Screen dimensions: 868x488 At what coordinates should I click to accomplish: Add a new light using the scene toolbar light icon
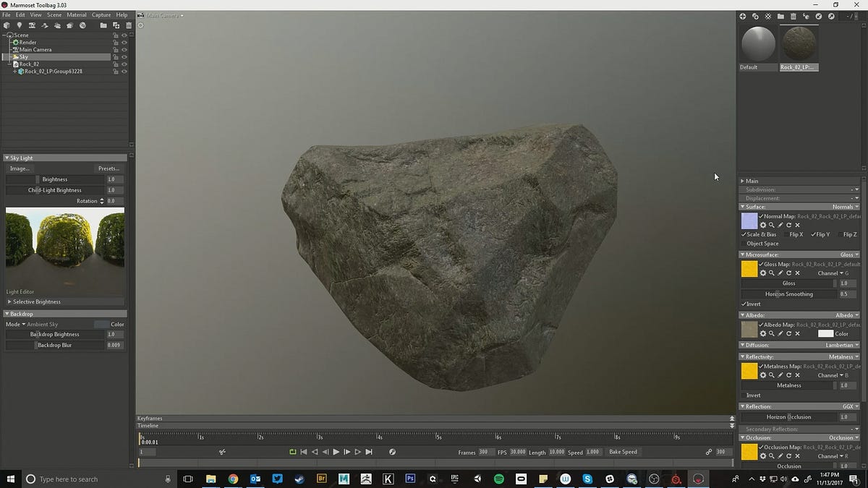20,26
